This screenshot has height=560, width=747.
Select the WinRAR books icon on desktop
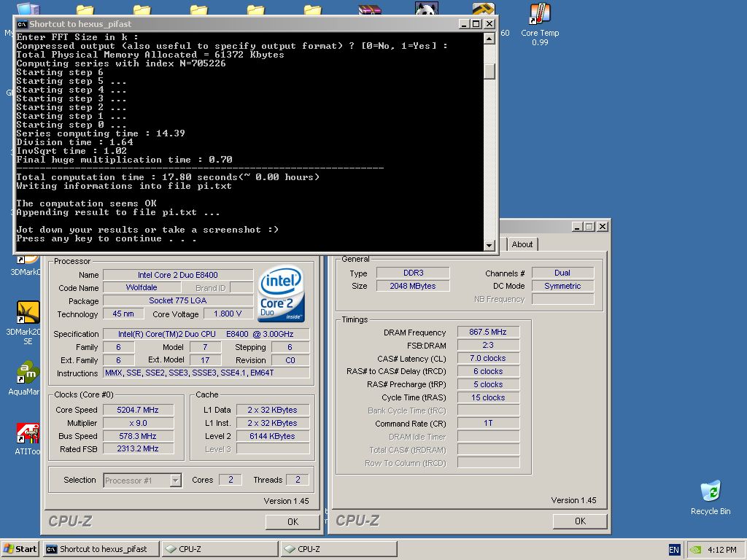pos(370,9)
